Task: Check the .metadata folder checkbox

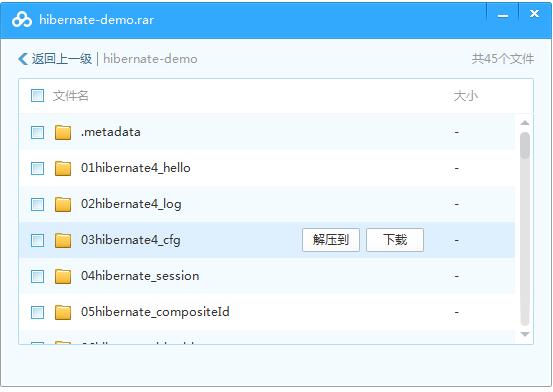Action: pos(37,133)
